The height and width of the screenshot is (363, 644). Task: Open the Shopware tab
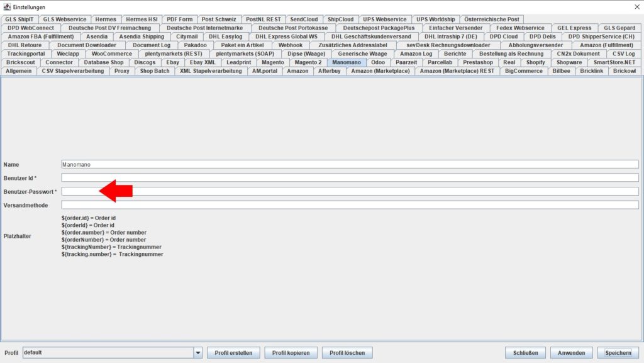coord(569,62)
